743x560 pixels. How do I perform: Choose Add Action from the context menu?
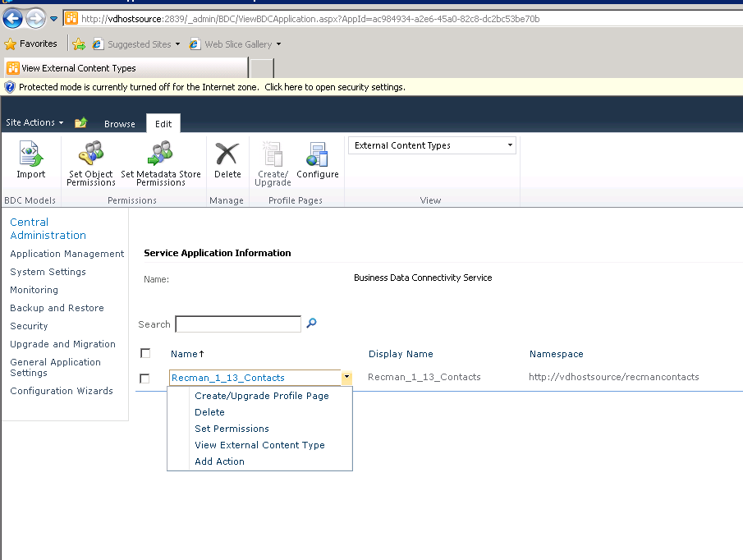point(219,461)
